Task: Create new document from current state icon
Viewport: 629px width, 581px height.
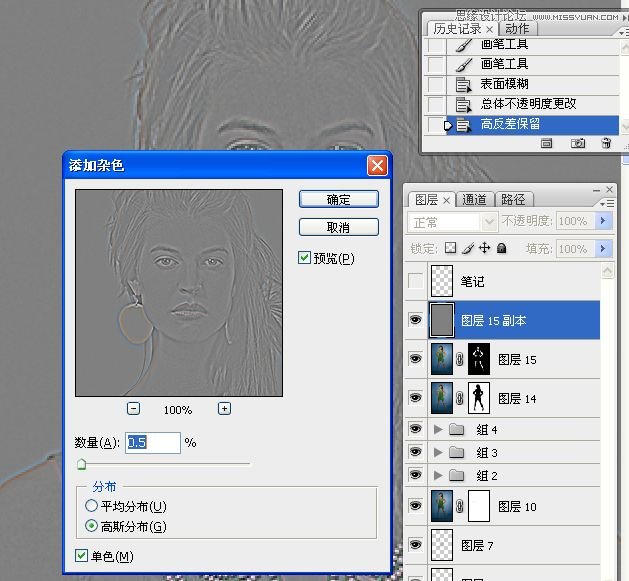Action: point(546,143)
